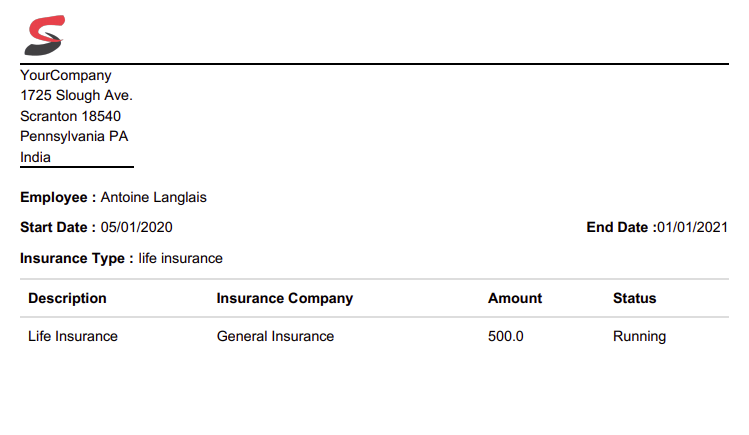The width and height of the screenshot is (749, 435).
Task: Click the Status column header
Action: tap(635, 298)
